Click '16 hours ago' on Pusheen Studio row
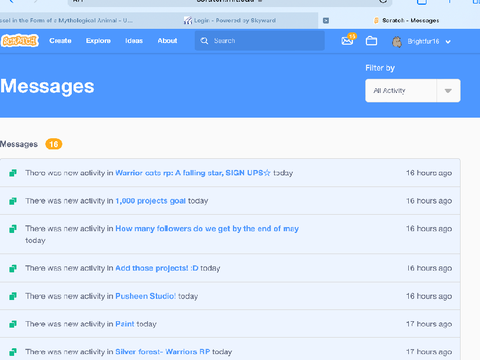480x360 pixels. 429,296
